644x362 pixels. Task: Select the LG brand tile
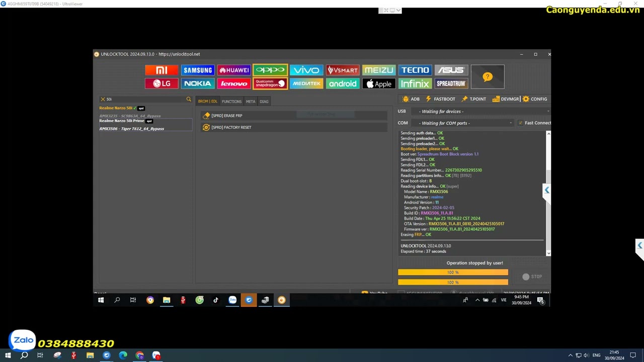(162, 83)
